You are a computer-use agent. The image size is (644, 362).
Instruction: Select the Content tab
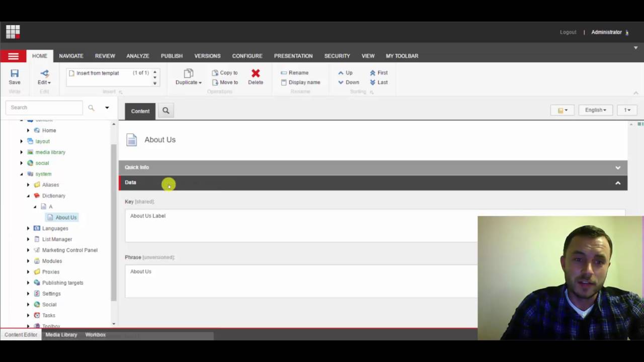[x=140, y=111]
